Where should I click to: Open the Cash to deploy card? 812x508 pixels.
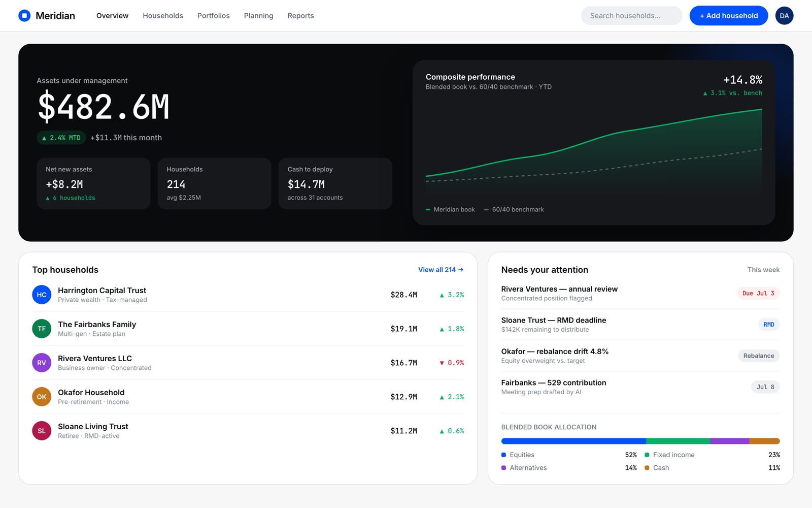click(x=335, y=183)
